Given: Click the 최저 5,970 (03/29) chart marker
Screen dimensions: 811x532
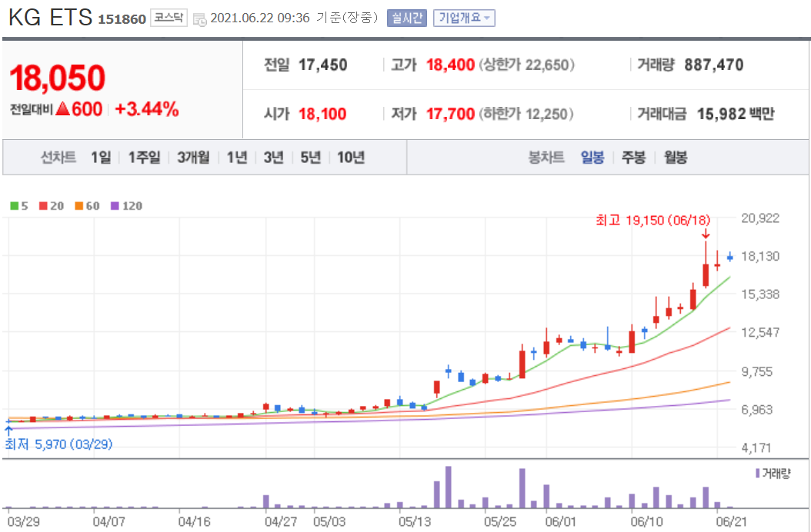Looking at the screenshot, I should (58, 444).
